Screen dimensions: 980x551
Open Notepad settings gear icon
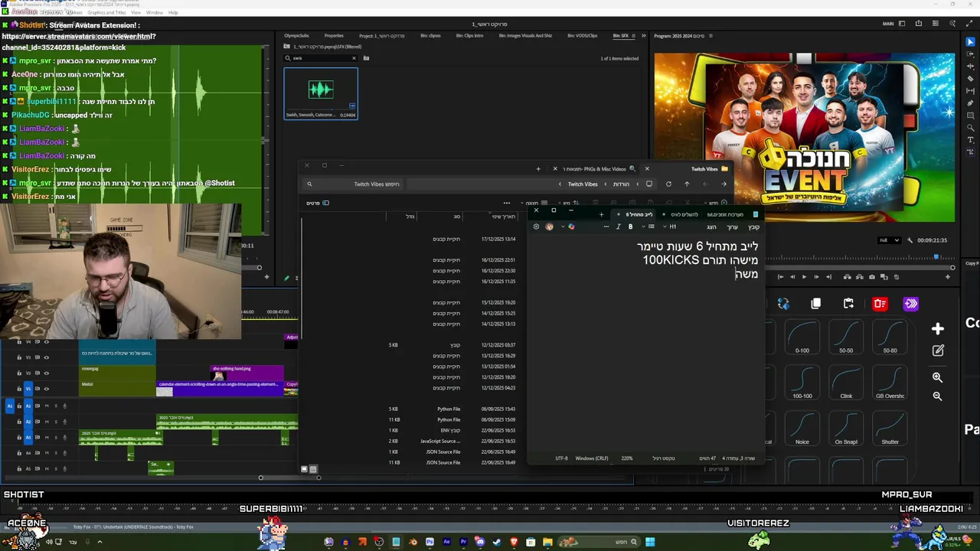tap(536, 227)
